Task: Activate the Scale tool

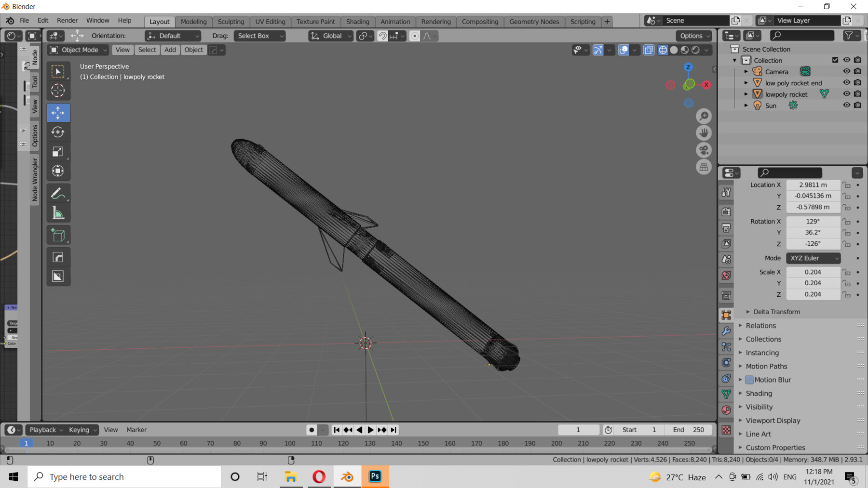Action: tap(58, 151)
